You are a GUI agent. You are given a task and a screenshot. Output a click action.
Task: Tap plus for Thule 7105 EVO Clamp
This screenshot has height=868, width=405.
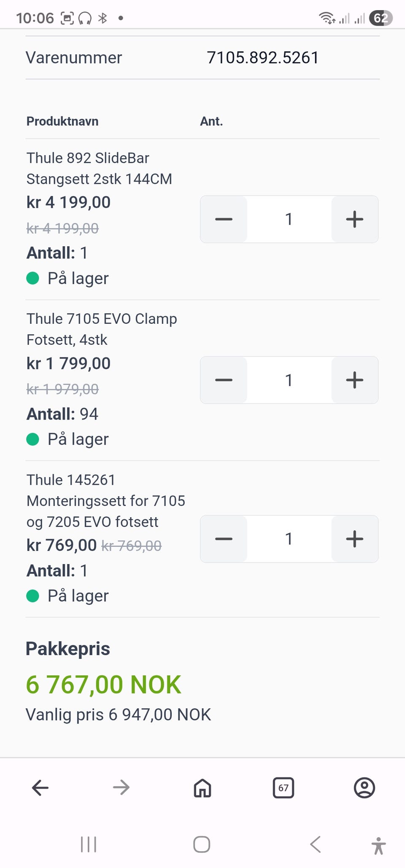(x=354, y=380)
